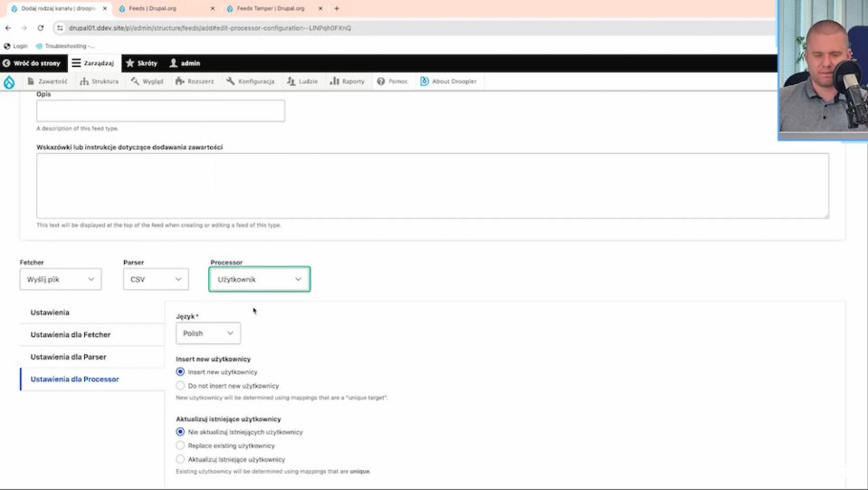The height and width of the screenshot is (490, 868).
Task: Click the Wskazówki instructions textarea
Action: [433, 186]
